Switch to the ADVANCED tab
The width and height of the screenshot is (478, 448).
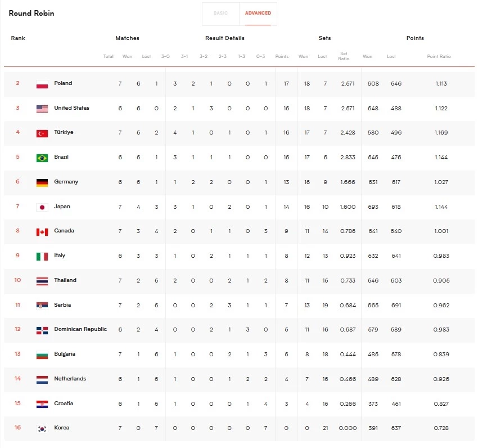pyautogui.click(x=258, y=14)
